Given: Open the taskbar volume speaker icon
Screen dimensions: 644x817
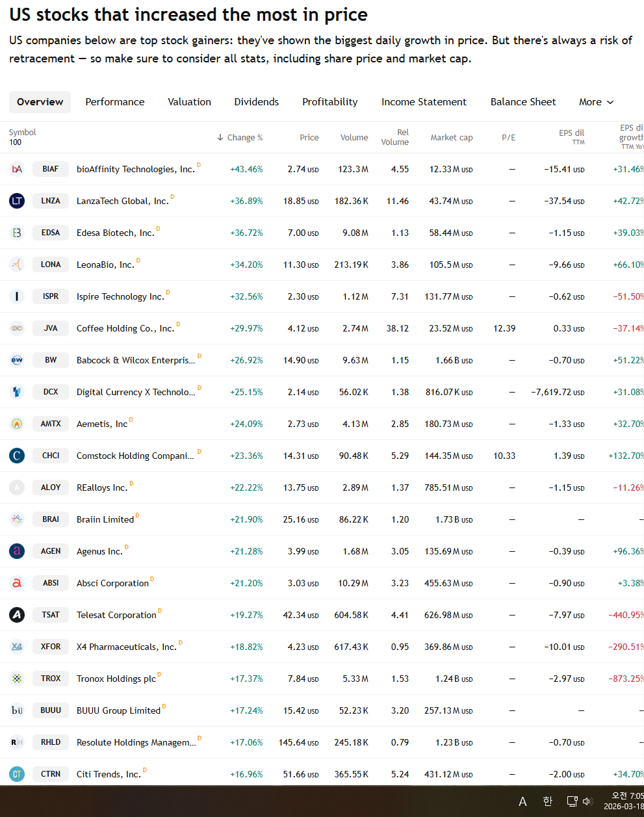Looking at the screenshot, I should click(x=587, y=801).
